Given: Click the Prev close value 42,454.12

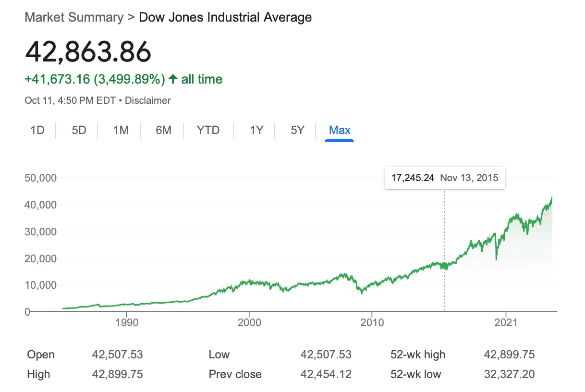Looking at the screenshot, I should coord(326,374).
